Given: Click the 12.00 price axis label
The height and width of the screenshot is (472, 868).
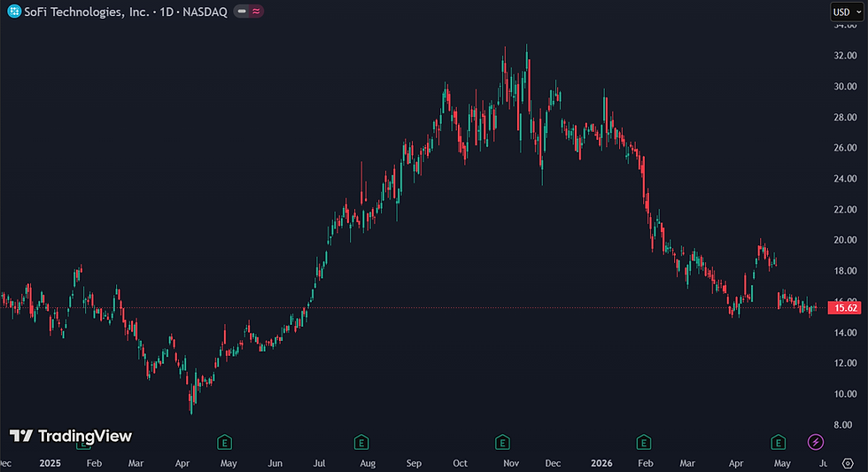Looking at the screenshot, I should click(845, 363).
